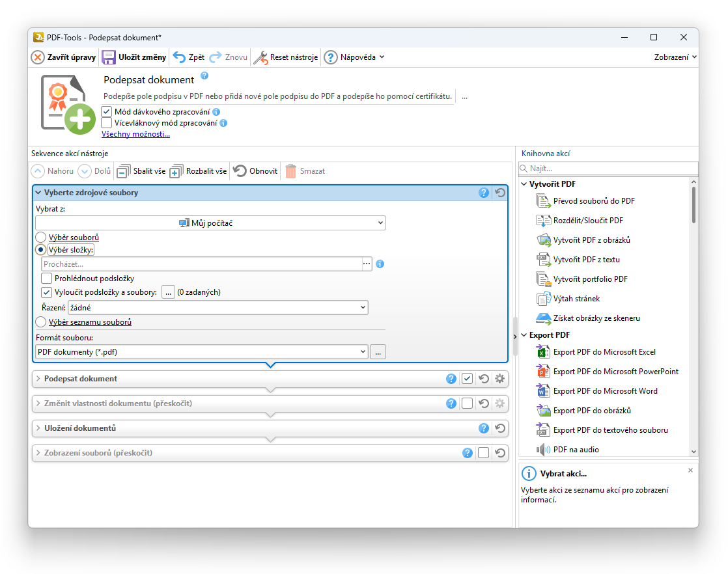Reset the Uložení dokumentů action
This screenshot has height=574, width=728.
(x=500, y=428)
